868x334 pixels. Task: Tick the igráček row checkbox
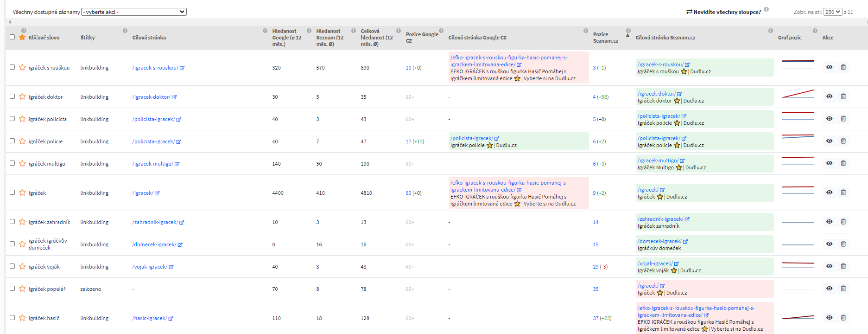pyautogui.click(x=12, y=193)
